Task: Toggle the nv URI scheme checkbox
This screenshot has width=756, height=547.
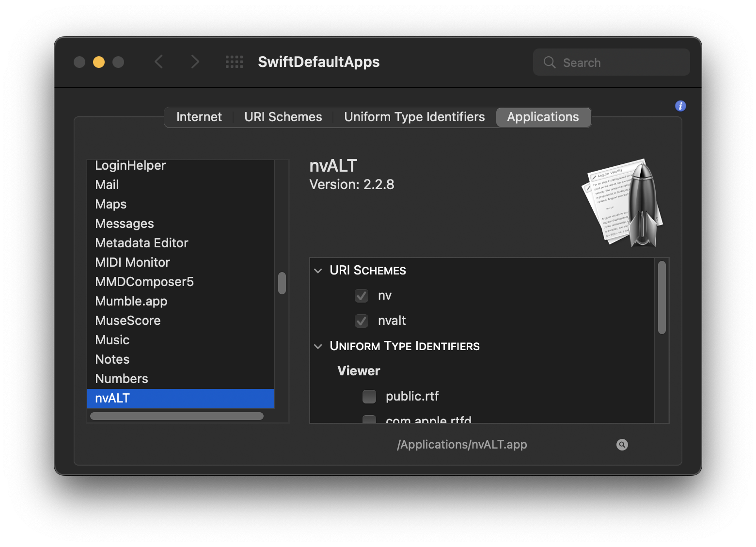Action: [362, 296]
